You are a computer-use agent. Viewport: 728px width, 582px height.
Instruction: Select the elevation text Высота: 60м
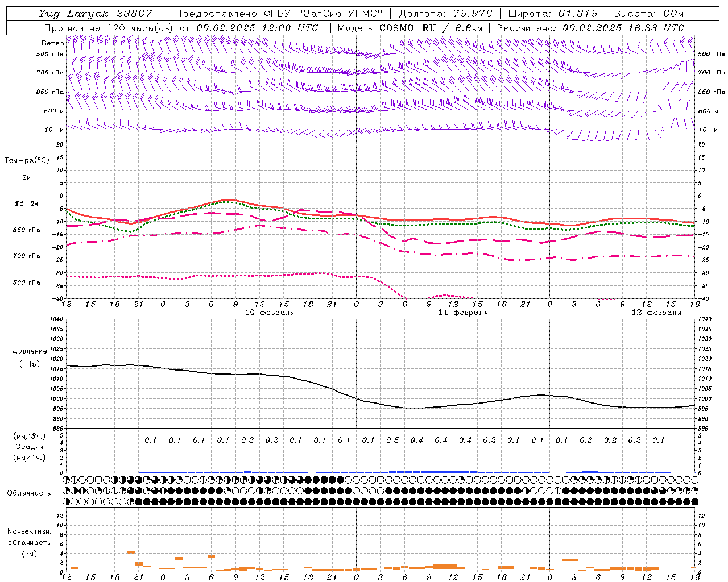pos(649,14)
